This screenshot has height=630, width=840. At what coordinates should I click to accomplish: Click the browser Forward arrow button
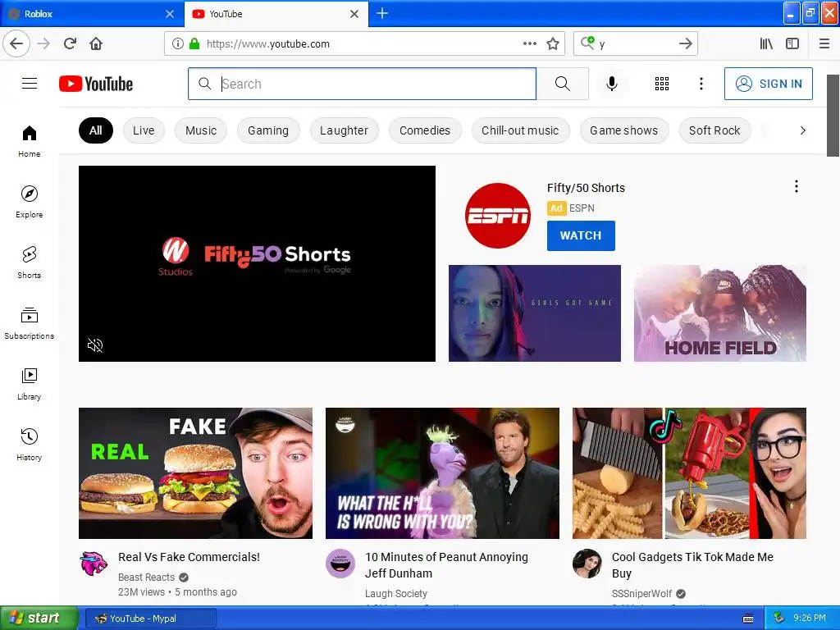pos(43,43)
